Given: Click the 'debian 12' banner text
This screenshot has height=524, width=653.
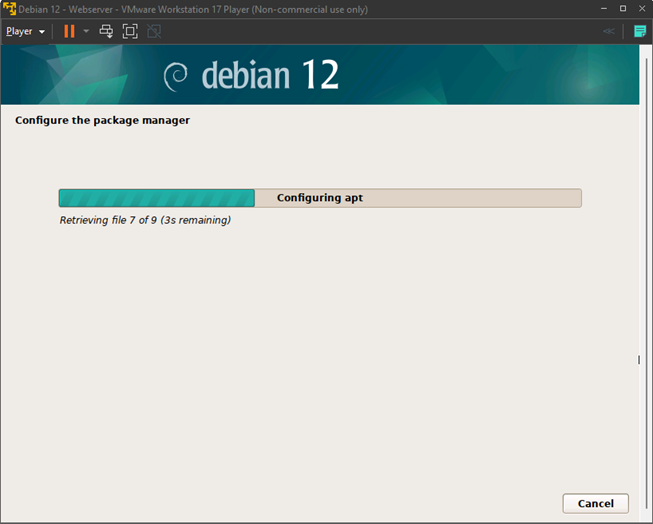Looking at the screenshot, I should (x=270, y=75).
